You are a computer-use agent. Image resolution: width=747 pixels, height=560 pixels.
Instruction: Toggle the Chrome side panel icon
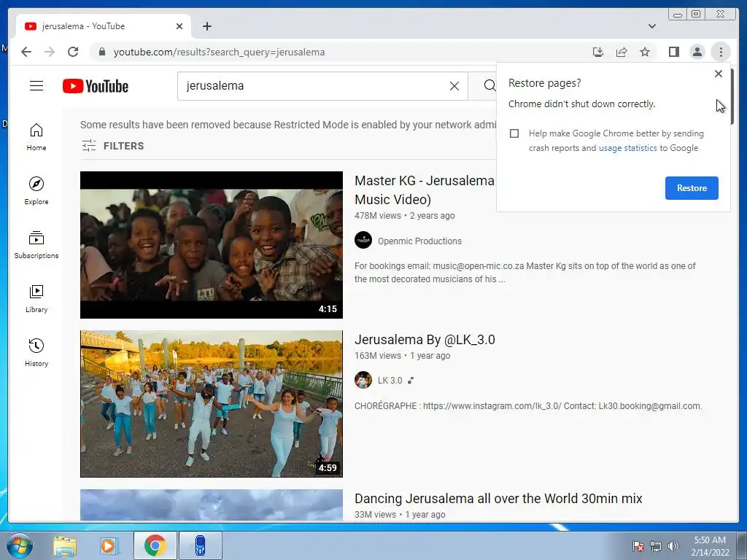point(673,52)
